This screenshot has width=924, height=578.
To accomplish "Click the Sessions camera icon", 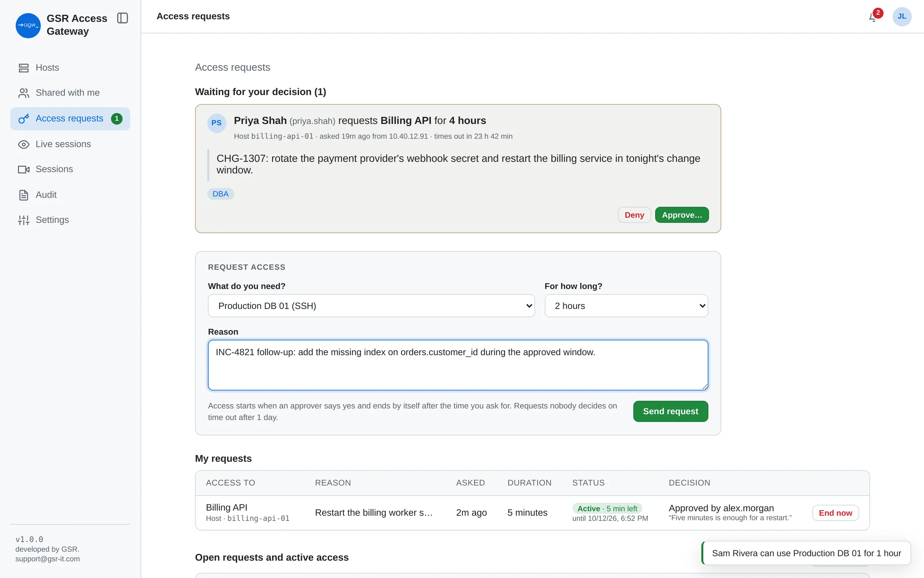I will (24, 170).
